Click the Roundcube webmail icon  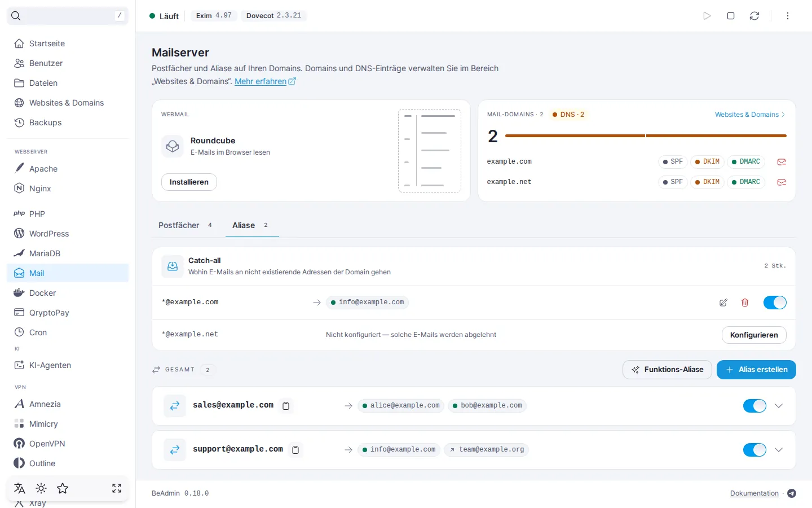coord(173,146)
